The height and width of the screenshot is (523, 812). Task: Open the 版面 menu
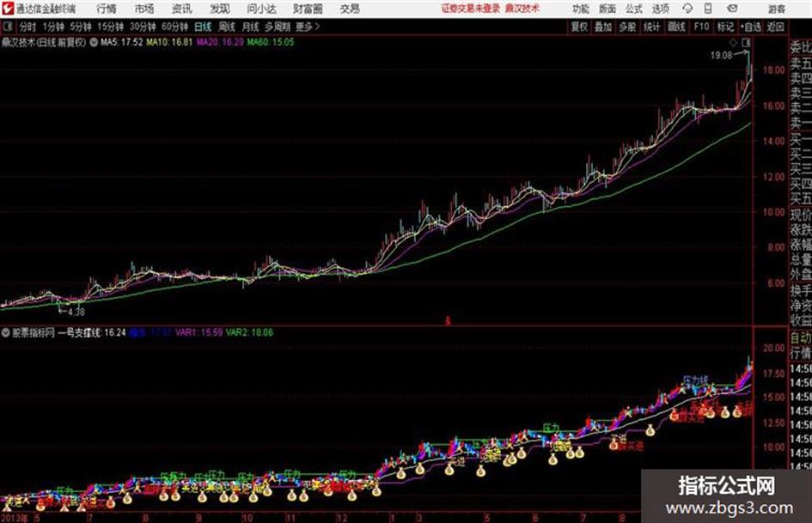point(607,9)
